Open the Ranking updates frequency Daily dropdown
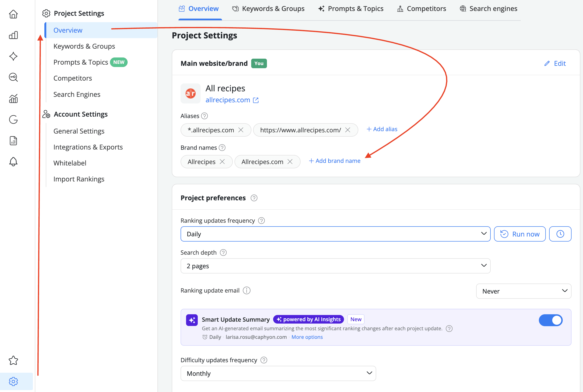This screenshot has height=392, width=583. point(335,234)
